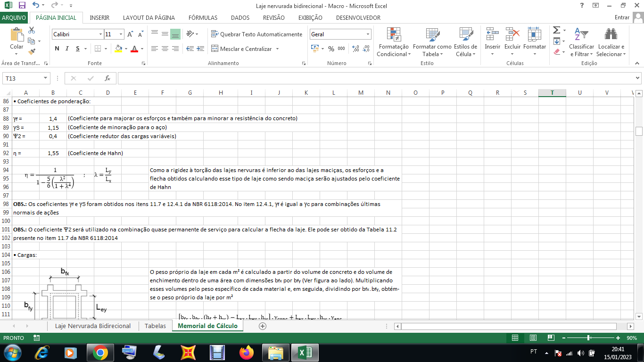Apply the red font color
Viewport: 644px width, 362px height.
[134, 49]
